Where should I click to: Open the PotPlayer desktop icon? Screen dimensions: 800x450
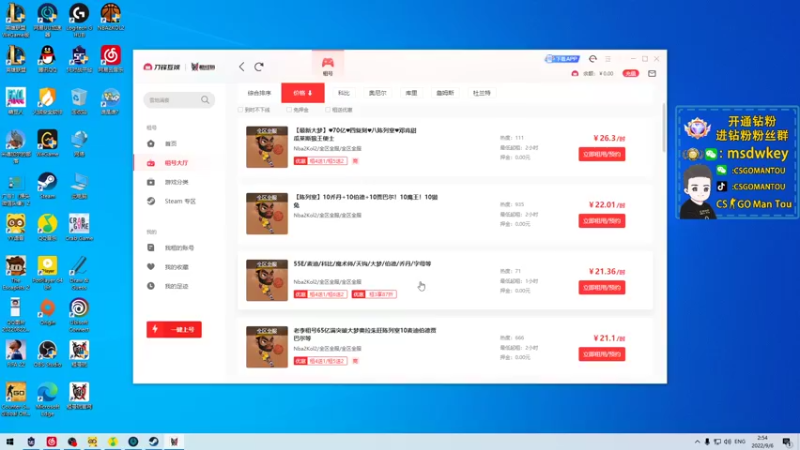click(x=47, y=273)
